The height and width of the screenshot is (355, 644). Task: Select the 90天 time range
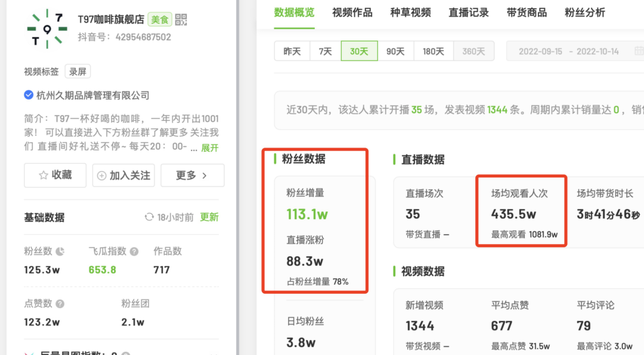pos(395,51)
